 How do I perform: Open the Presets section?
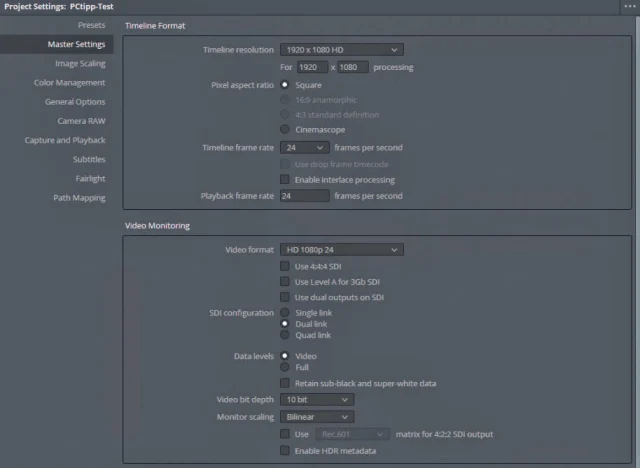[91, 24]
